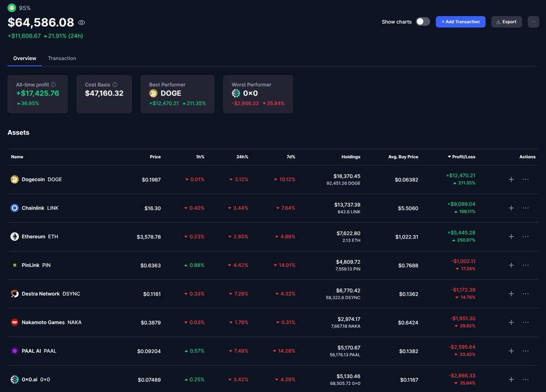Image resolution: width=546 pixels, height=392 pixels.
Task: Add a transaction to Dogecoin row
Action: (x=511, y=180)
